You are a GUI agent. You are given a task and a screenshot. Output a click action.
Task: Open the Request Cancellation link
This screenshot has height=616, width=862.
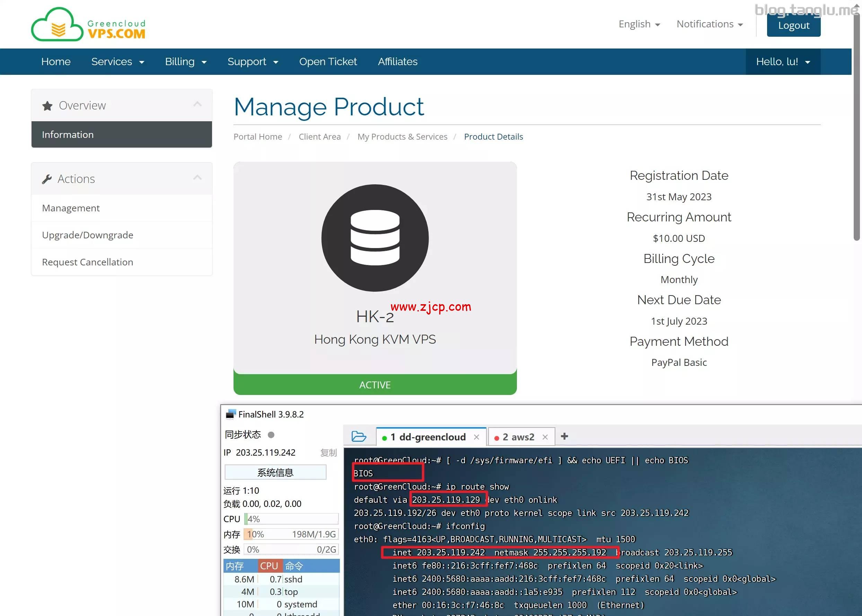(88, 262)
